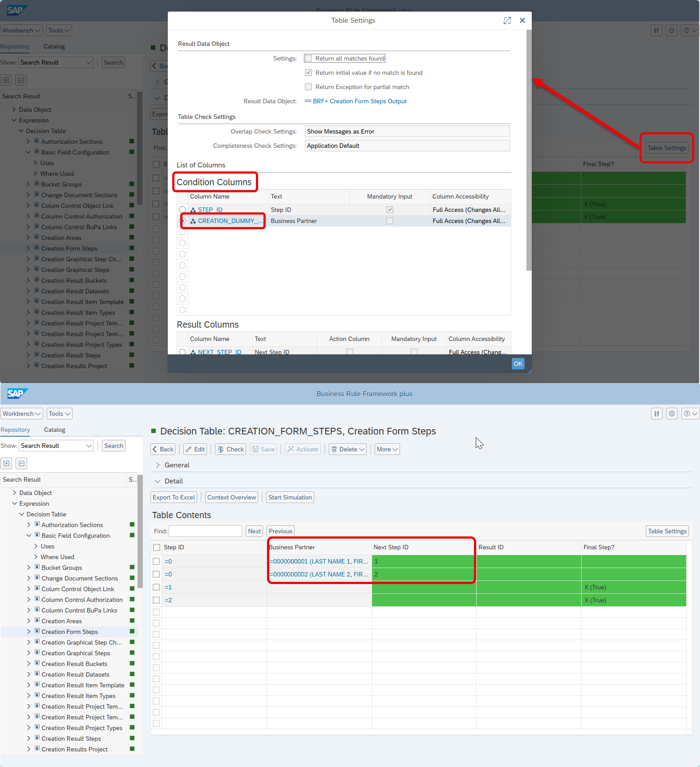Image resolution: width=700 pixels, height=767 pixels.
Task: Go Back using the arrow button
Action: (x=163, y=449)
